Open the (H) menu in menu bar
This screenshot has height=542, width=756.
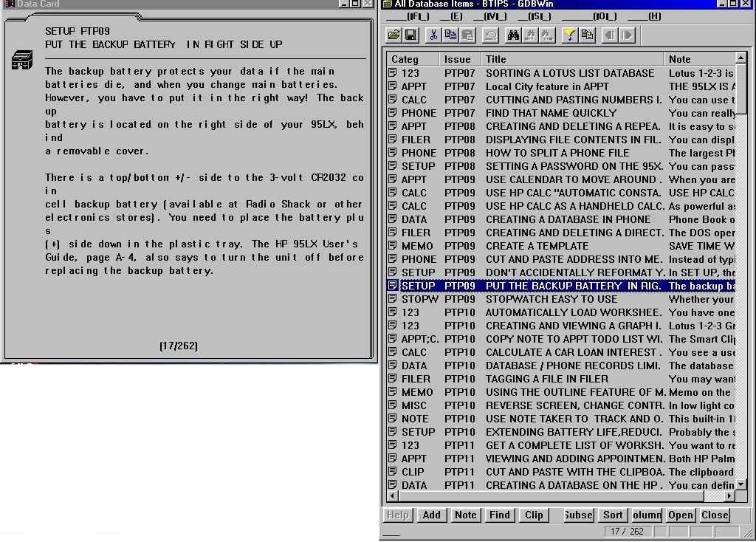(654, 16)
